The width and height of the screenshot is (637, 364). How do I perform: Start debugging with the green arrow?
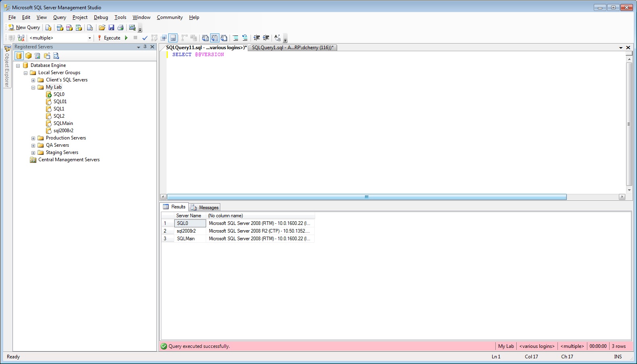[x=126, y=38]
